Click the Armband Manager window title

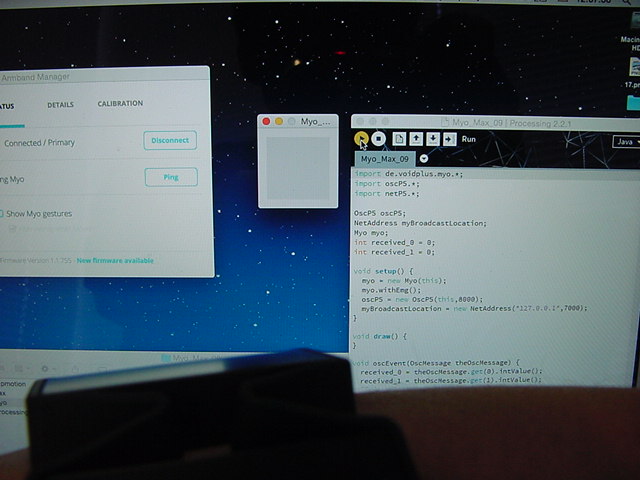(35, 77)
